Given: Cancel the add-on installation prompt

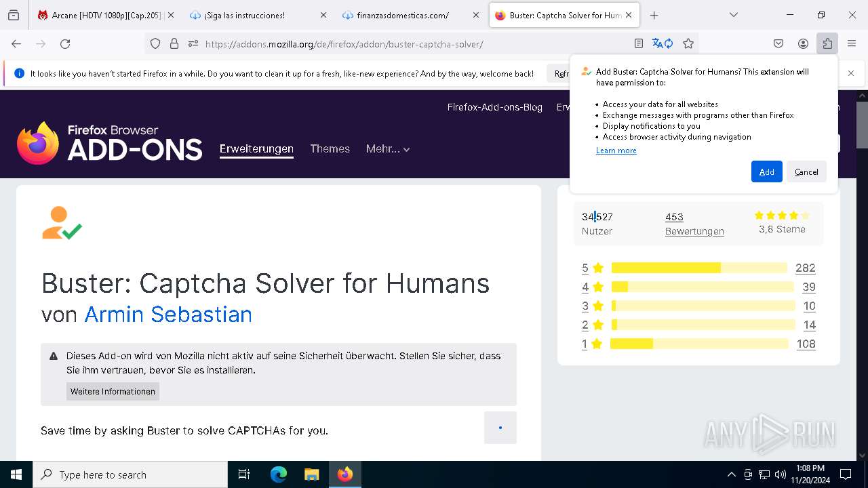Looking at the screenshot, I should 806,171.
